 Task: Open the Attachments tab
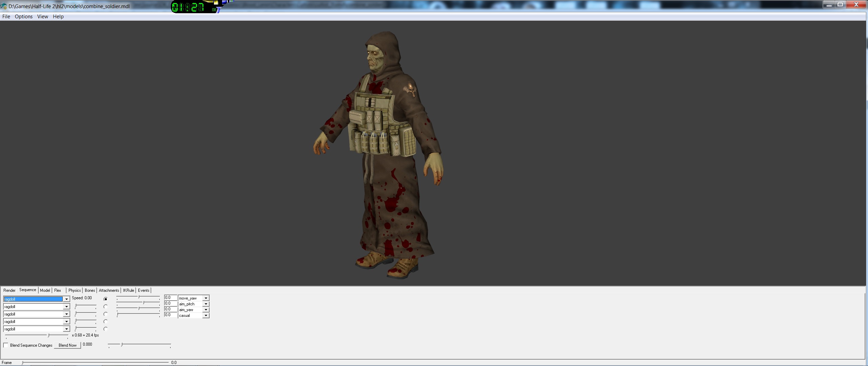[109, 290]
